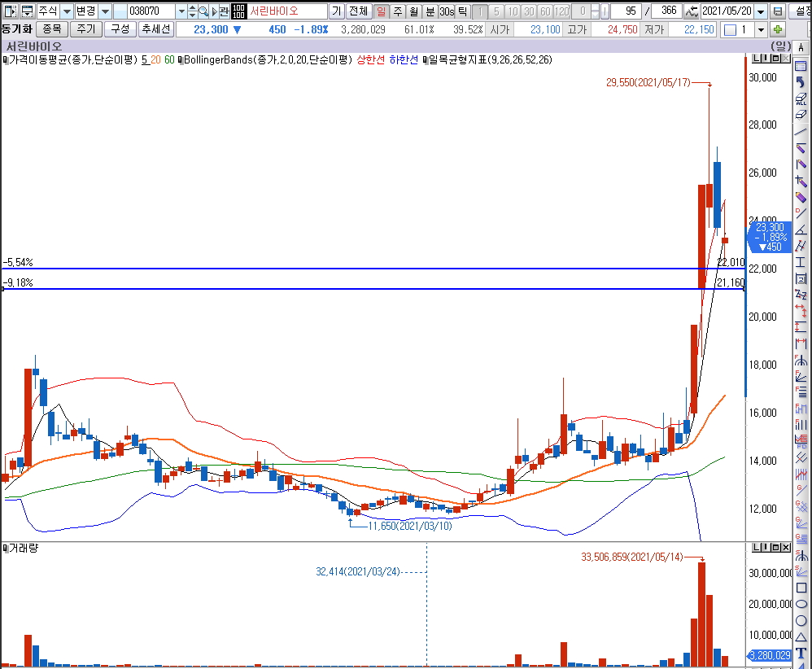This screenshot has width=812, height=669.
Task: Click the erase ALL tool icon
Action: click(801, 98)
